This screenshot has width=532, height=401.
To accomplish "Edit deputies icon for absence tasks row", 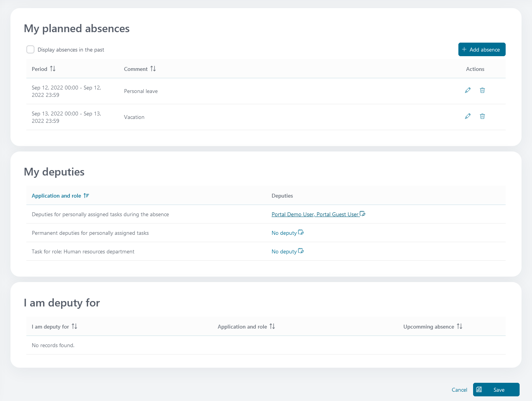I will 363,213.
